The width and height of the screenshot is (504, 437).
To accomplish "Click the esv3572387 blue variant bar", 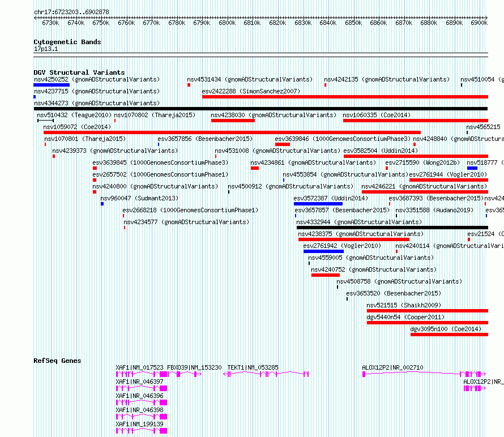I will tap(318, 204).
